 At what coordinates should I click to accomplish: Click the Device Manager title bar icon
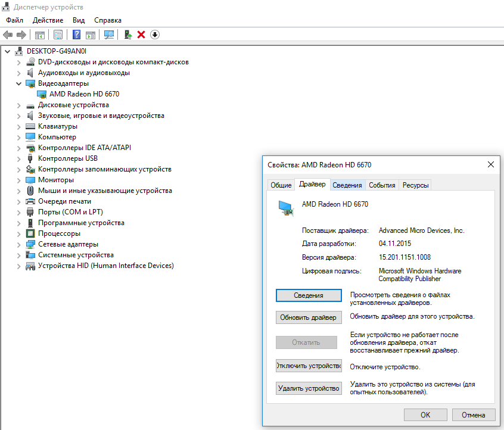pyautogui.click(x=6, y=7)
